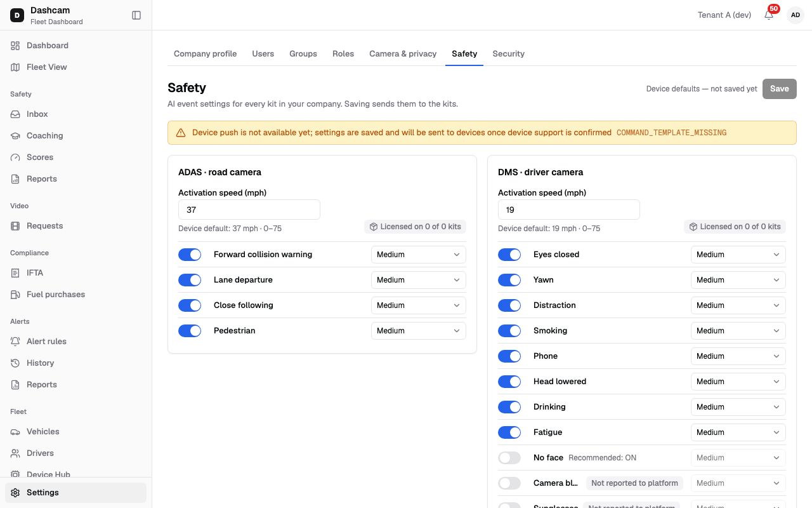Switch to Security tab
The image size is (812, 508).
(x=508, y=54)
